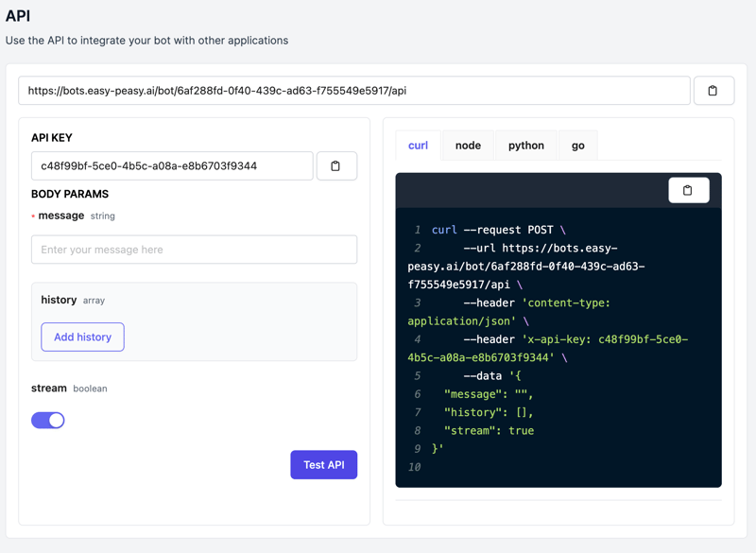Select the python code tab

[x=526, y=146]
